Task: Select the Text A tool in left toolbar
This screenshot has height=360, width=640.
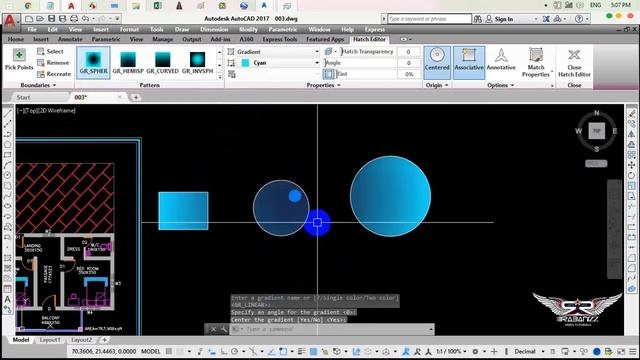Action: 7,299
